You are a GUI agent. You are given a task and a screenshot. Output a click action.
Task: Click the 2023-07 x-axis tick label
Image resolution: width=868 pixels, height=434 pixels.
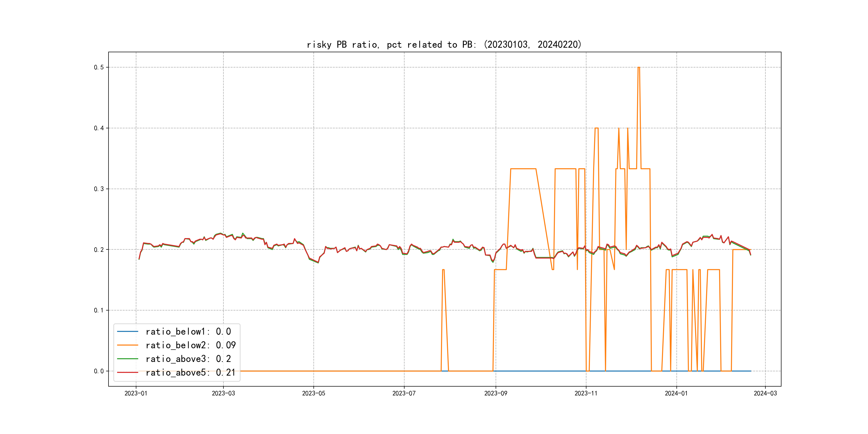click(x=404, y=393)
